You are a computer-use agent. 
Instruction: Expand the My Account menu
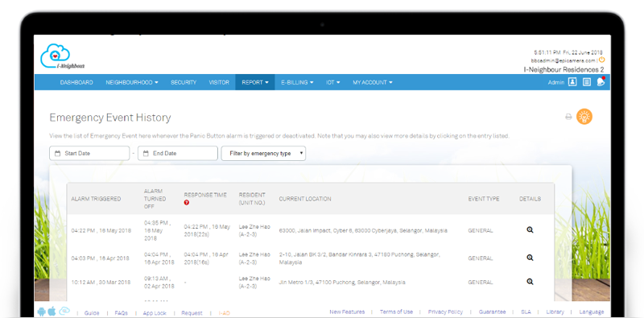coord(373,82)
